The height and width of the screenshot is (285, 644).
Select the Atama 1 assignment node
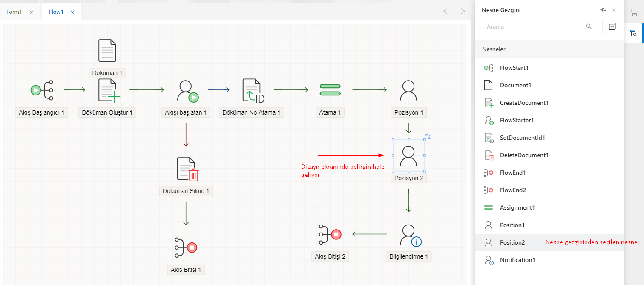tap(330, 90)
